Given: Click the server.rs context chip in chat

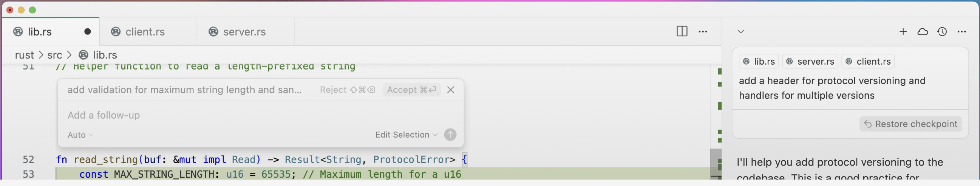Looking at the screenshot, I should [810, 61].
